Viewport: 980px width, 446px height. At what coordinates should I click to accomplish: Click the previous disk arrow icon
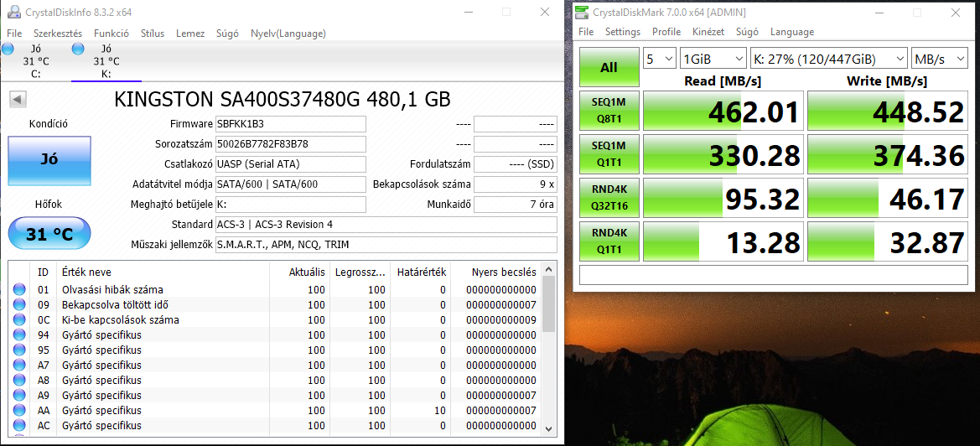coord(18,99)
